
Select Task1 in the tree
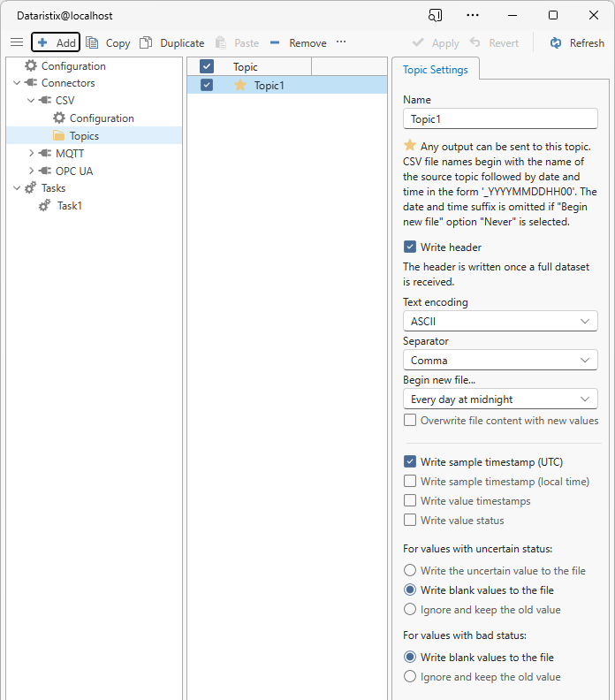[69, 206]
